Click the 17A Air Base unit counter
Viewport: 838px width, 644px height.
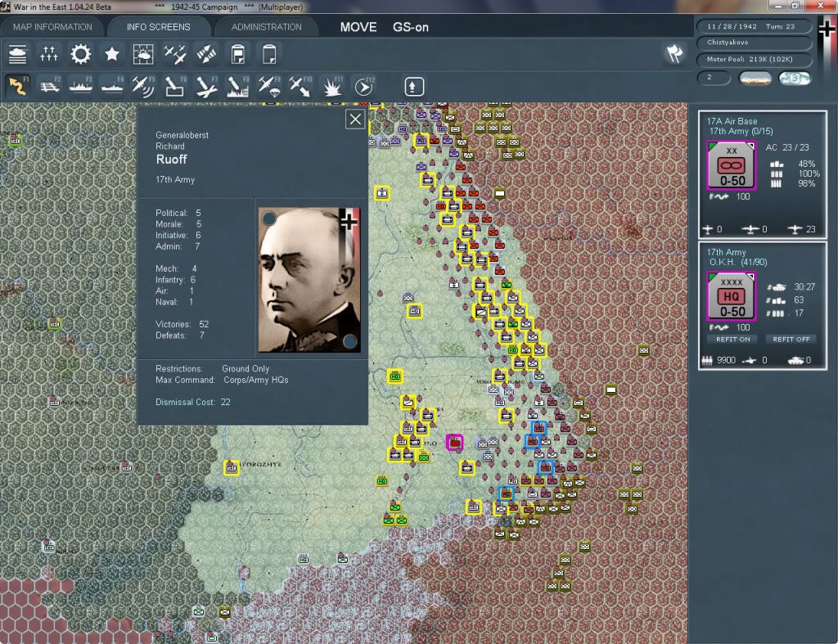[732, 165]
